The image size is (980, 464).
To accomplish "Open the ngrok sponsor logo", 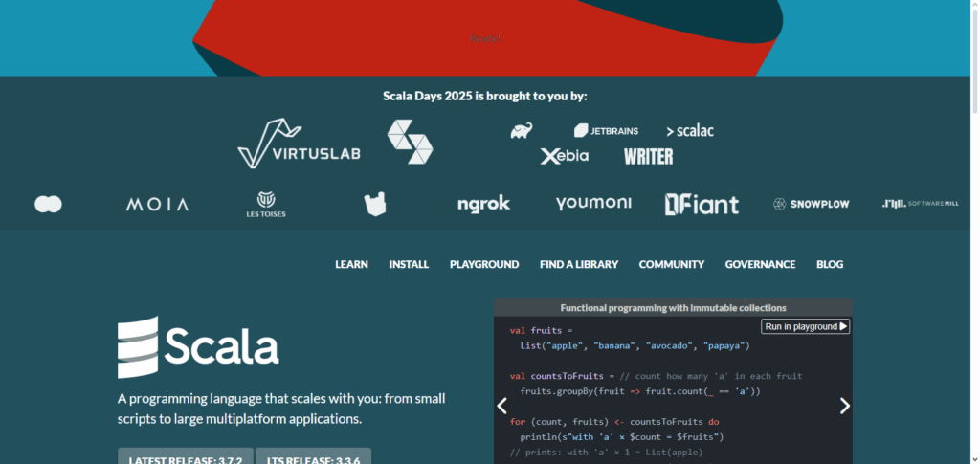I will (483, 204).
